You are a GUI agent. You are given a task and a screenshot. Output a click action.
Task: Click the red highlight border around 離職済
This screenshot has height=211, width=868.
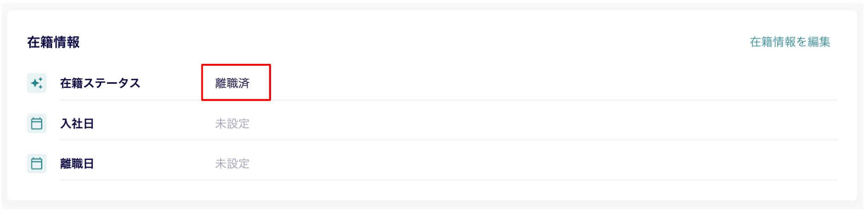(x=236, y=65)
